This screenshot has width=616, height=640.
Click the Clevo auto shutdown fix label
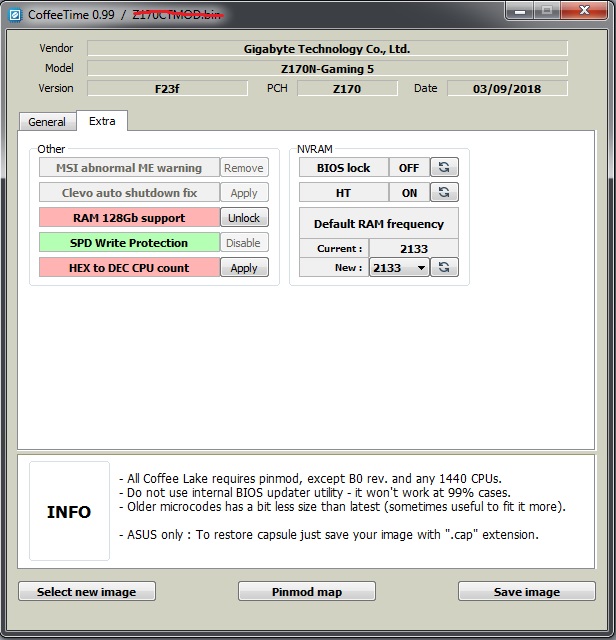coord(129,193)
